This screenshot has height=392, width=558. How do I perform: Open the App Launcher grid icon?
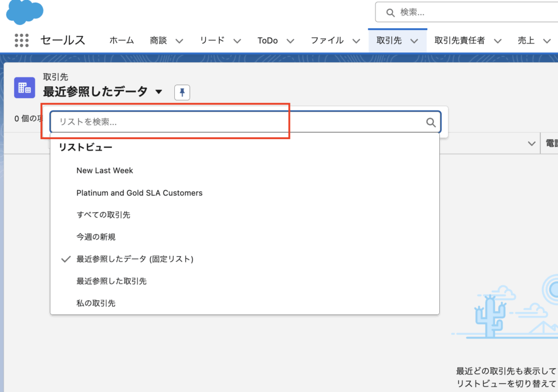click(x=21, y=40)
